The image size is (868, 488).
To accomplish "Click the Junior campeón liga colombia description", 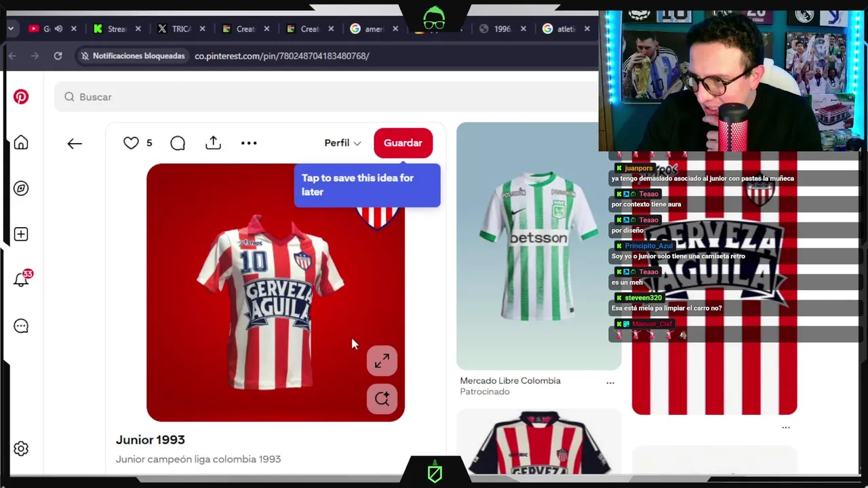I will pyautogui.click(x=198, y=460).
